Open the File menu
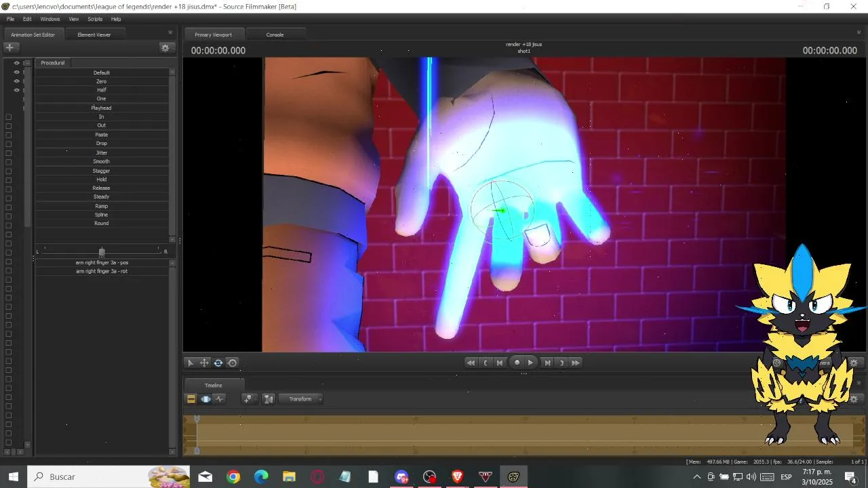The image size is (868, 488). pyautogui.click(x=10, y=19)
